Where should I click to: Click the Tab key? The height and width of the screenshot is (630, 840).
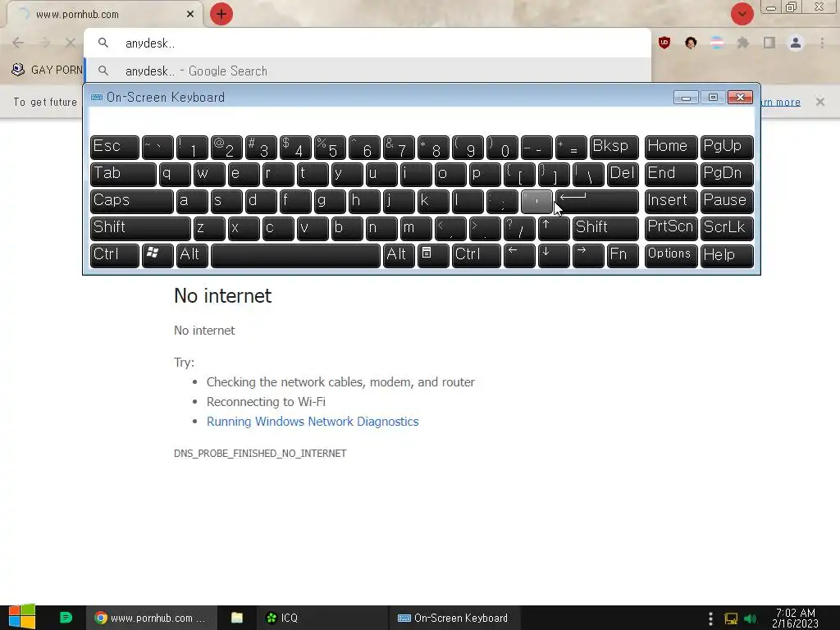(x=123, y=175)
